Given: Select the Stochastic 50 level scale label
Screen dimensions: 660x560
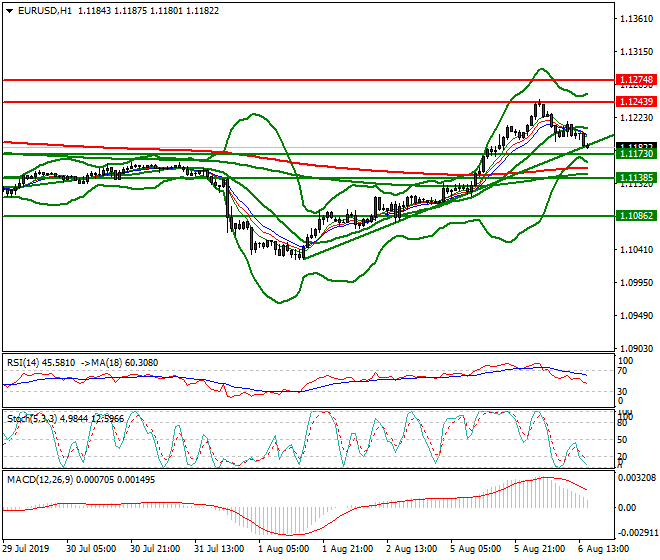Looking at the screenshot, I should [622, 440].
